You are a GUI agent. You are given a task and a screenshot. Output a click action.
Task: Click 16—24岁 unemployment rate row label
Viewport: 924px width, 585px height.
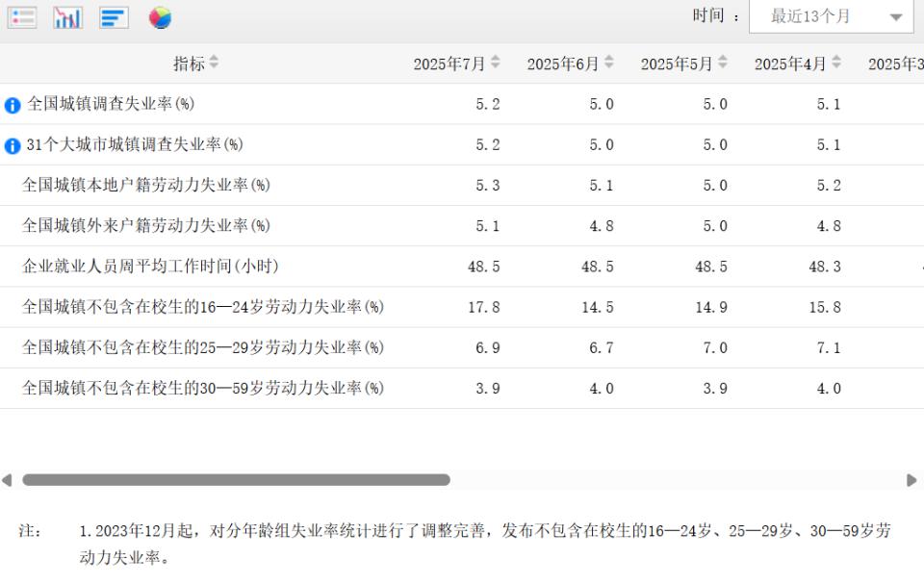pos(203,306)
